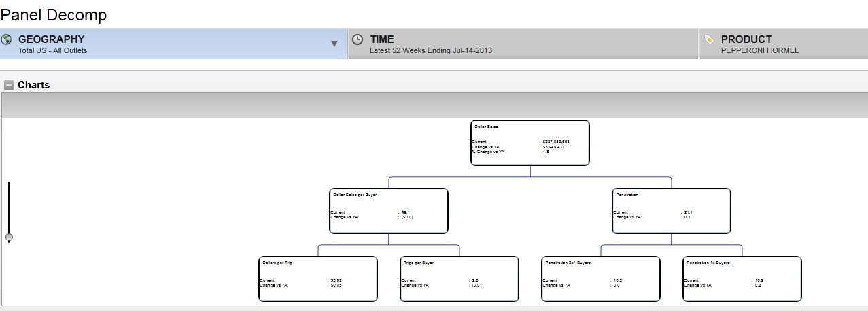The height and width of the screenshot is (311, 868).
Task: Click the 'PEPPERONI HORMEL' product value
Action: click(x=759, y=50)
